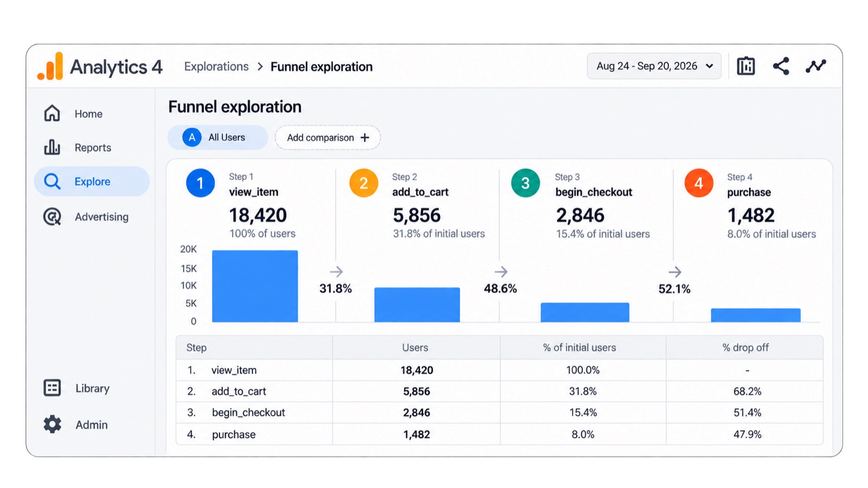Select the All Users segment chip

(x=218, y=137)
